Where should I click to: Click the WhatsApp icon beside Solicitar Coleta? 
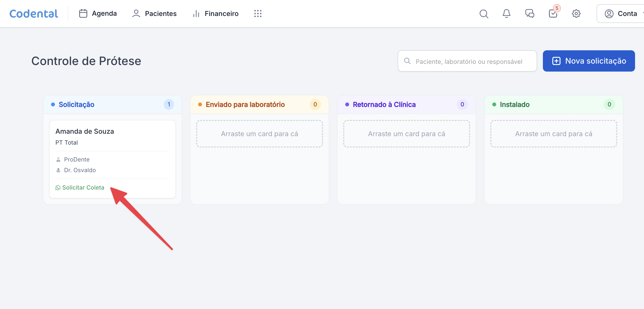coord(58,188)
